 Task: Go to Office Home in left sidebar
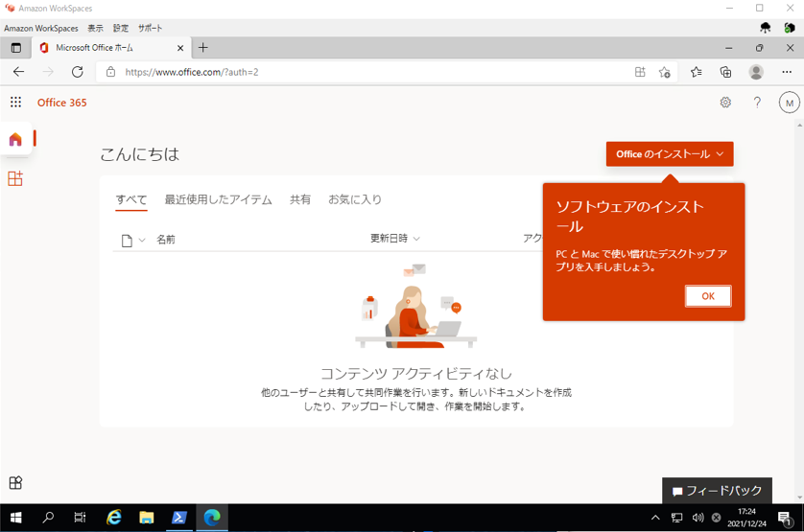[x=15, y=139]
